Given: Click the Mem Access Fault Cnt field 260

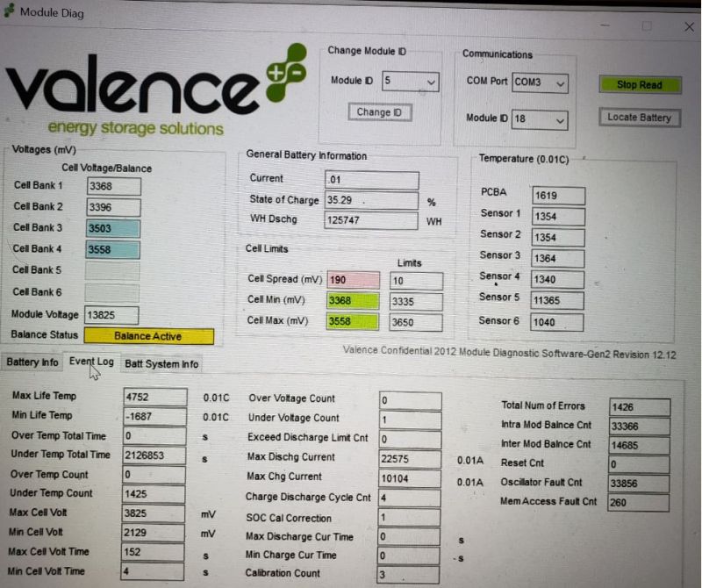Looking at the screenshot, I should tap(639, 503).
